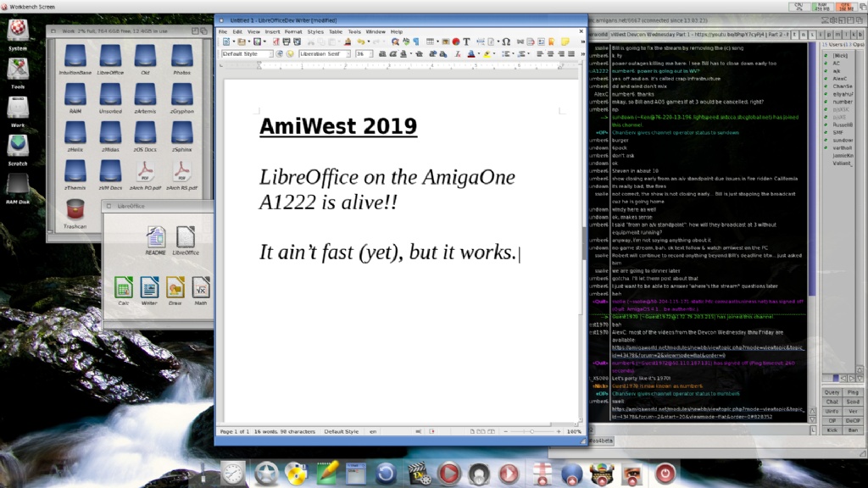Align text right in Writer

coord(561,53)
